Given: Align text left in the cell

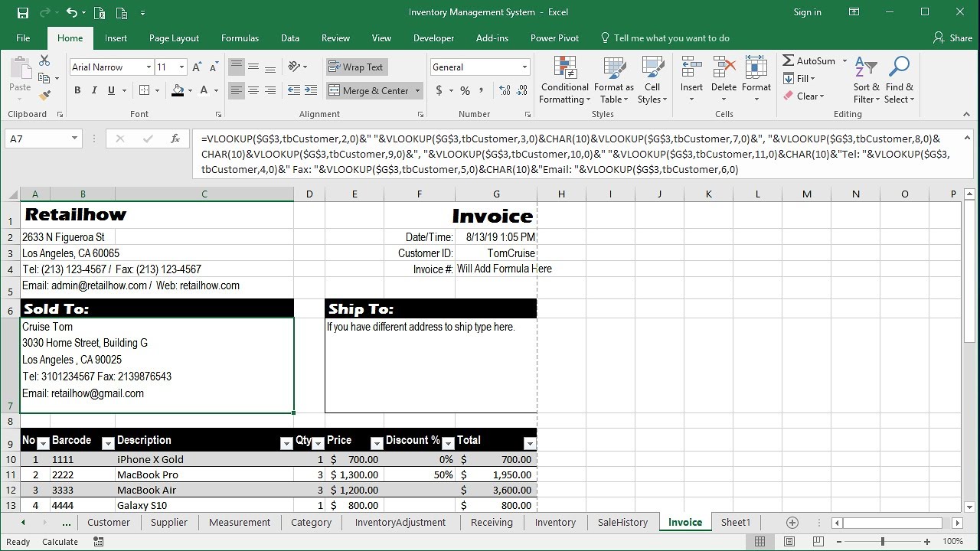Looking at the screenshot, I should (237, 90).
